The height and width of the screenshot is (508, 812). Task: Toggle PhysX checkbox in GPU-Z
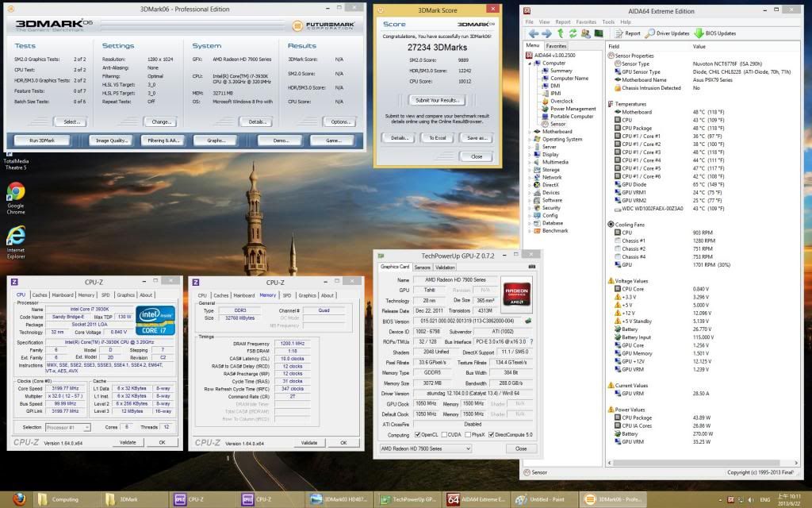click(468, 435)
